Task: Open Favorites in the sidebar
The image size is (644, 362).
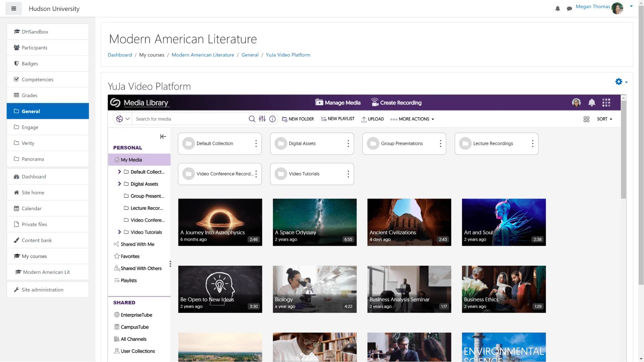Action: 127,256
